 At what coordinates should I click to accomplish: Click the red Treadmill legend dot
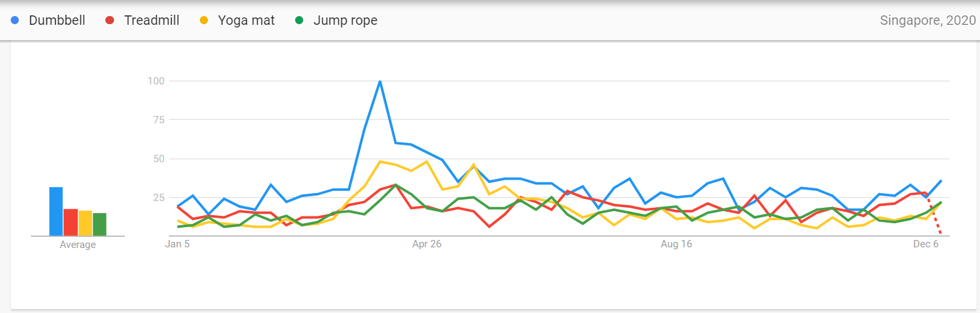[x=110, y=21]
